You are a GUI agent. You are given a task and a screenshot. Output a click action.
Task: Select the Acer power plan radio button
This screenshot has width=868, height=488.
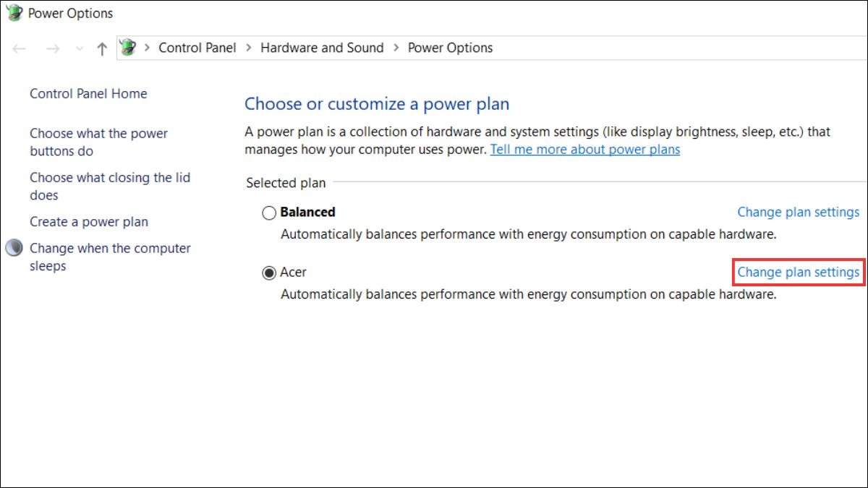pyautogui.click(x=269, y=273)
